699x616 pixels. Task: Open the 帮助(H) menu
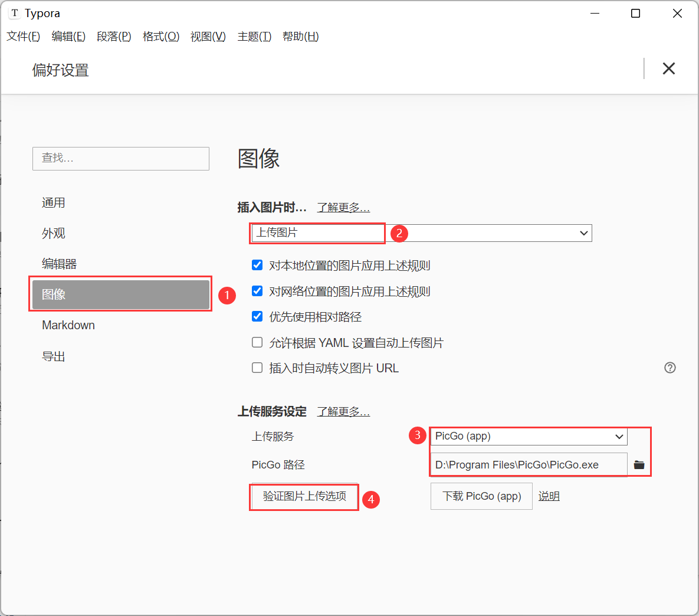(x=301, y=37)
